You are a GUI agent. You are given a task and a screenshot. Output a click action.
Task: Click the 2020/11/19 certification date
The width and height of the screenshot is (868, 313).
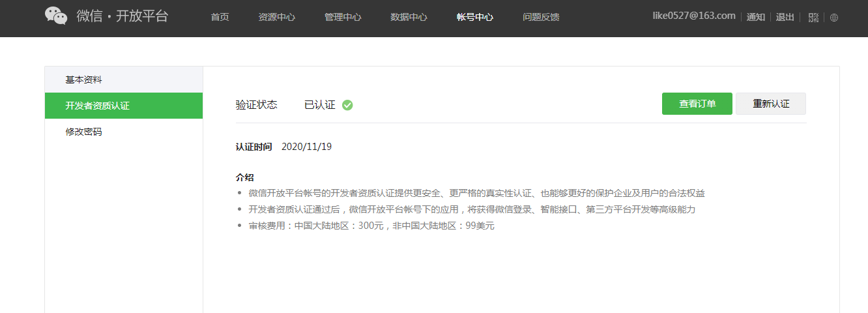[307, 147]
